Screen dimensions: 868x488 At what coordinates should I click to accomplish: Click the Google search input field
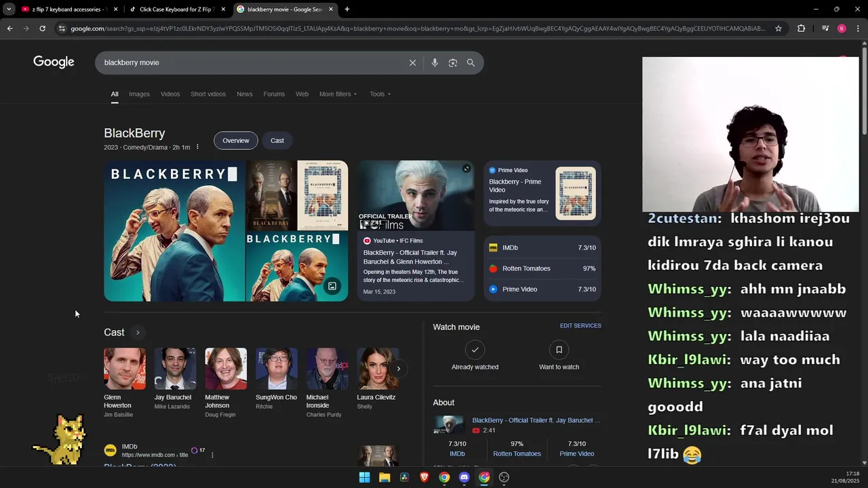pyautogui.click(x=251, y=62)
